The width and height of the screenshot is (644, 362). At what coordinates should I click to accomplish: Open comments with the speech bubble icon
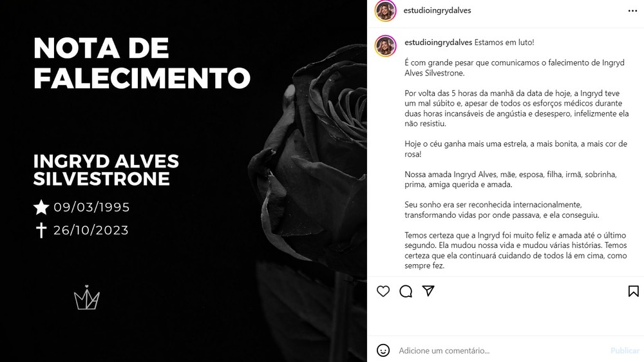(406, 291)
